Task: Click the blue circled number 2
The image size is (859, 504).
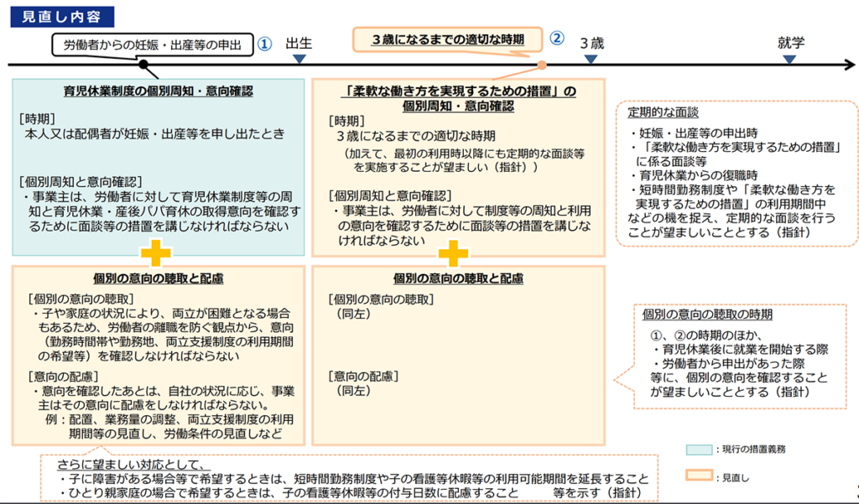Action: pyautogui.click(x=557, y=39)
